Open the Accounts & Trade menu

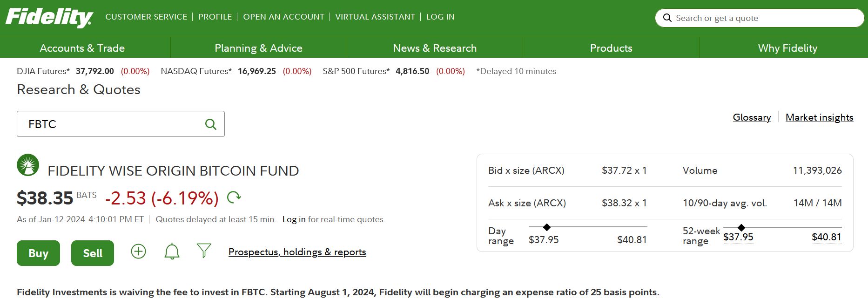[82, 48]
